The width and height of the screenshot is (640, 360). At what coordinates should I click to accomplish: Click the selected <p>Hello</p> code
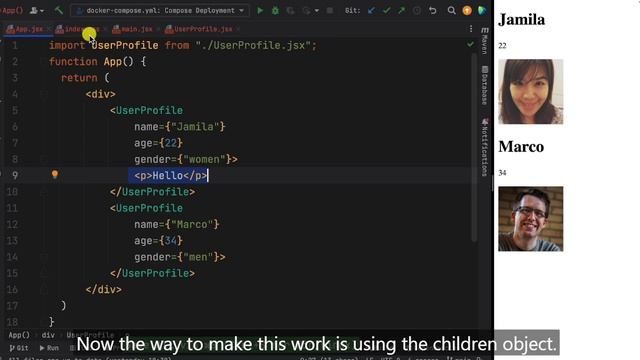[x=171, y=176]
